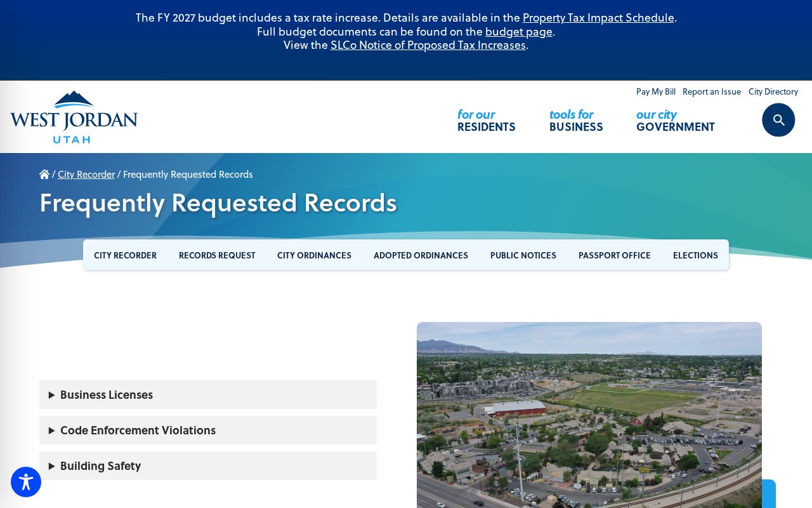
Task: Open the Tools for Business menu
Action: 576,120
